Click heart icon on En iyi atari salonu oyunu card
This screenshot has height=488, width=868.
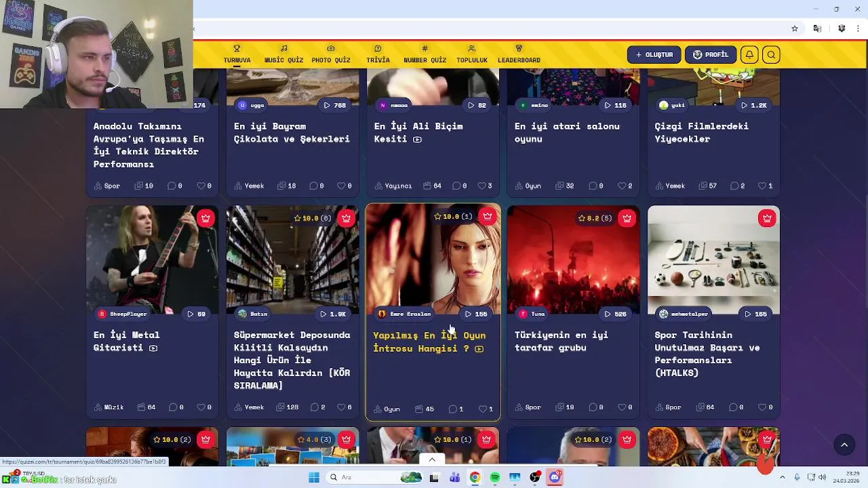coord(622,186)
